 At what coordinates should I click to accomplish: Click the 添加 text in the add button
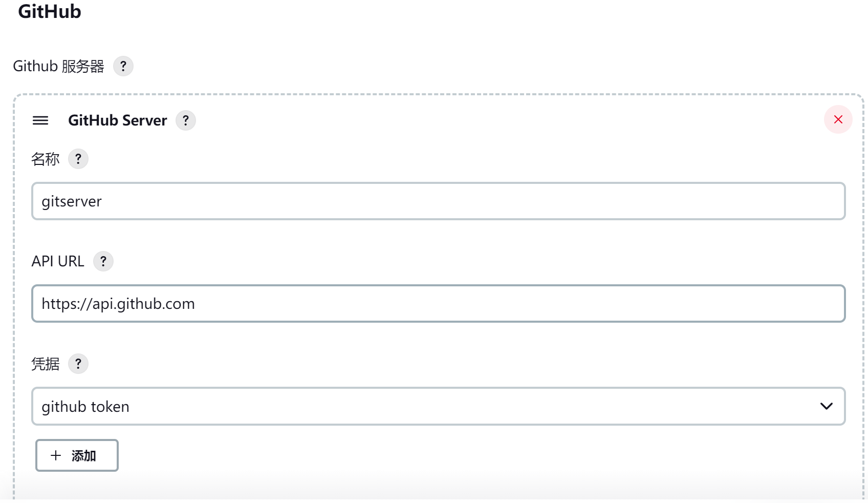[x=84, y=455]
